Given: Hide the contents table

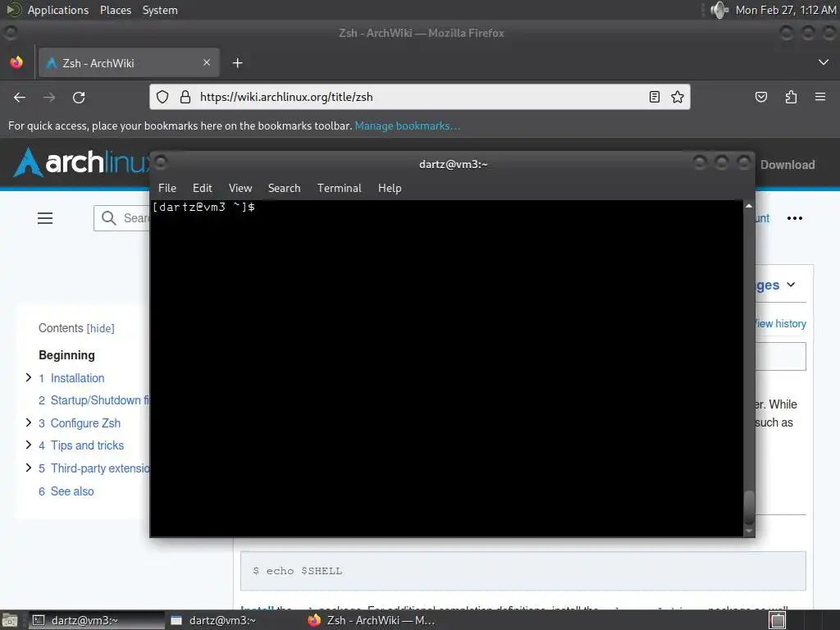Looking at the screenshot, I should (101, 328).
